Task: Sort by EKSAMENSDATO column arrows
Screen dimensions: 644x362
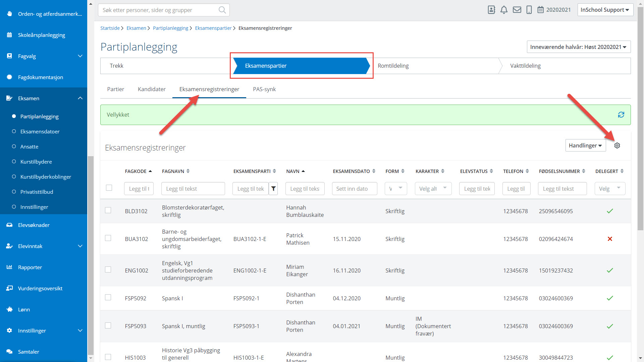Action: (x=374, y=171)
